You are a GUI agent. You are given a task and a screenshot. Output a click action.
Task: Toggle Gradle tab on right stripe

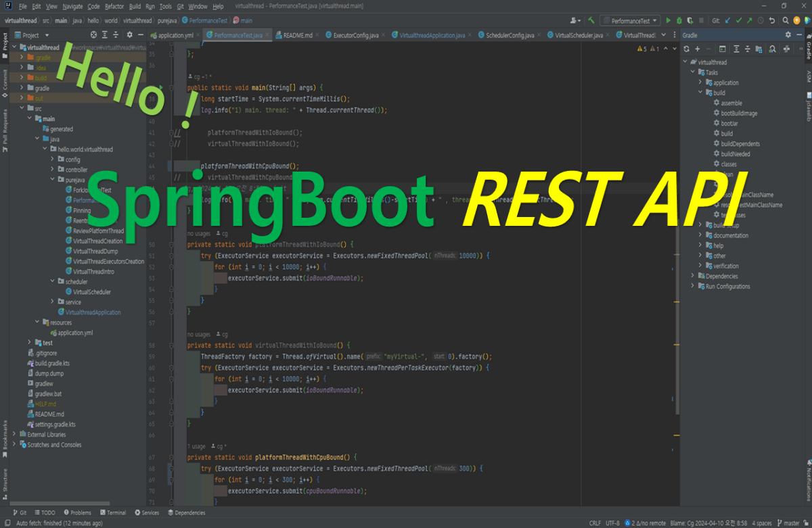[x=807, y=47]
